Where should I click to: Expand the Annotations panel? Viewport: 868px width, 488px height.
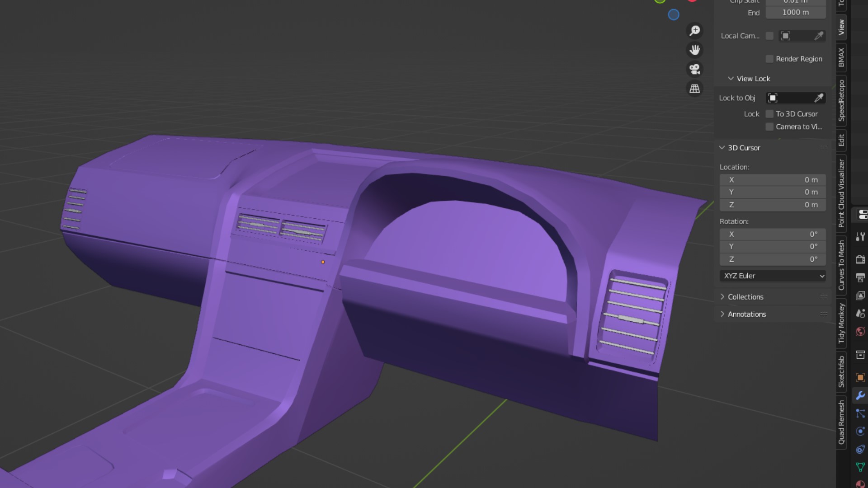[746, 314]
